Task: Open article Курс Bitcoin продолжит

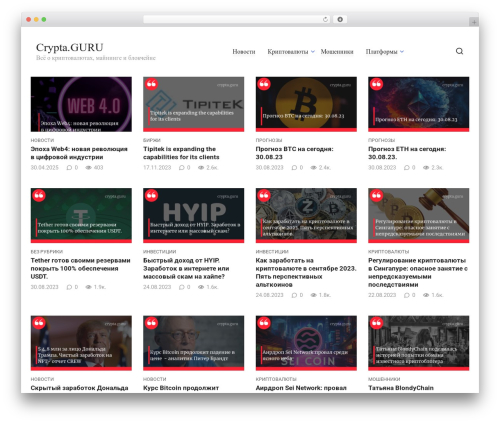Action: pyautogui.click(x=181, y=388)
